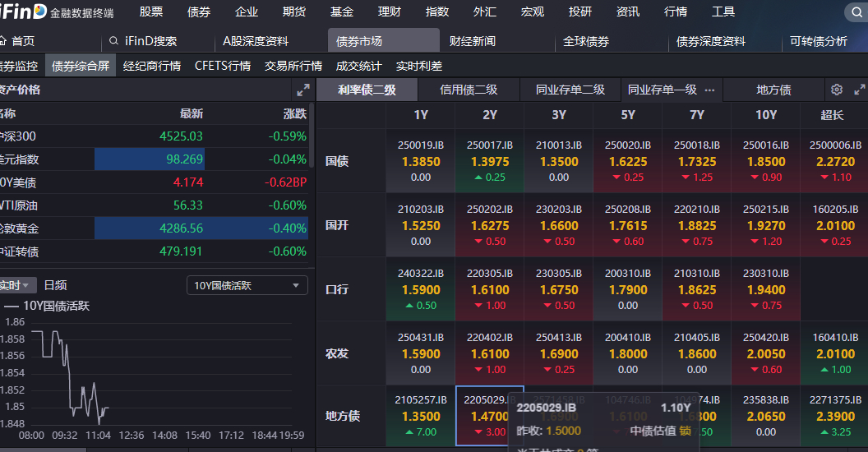
Task: Open the 成交统计 sub-tab
Action: [x=358, y=66]
